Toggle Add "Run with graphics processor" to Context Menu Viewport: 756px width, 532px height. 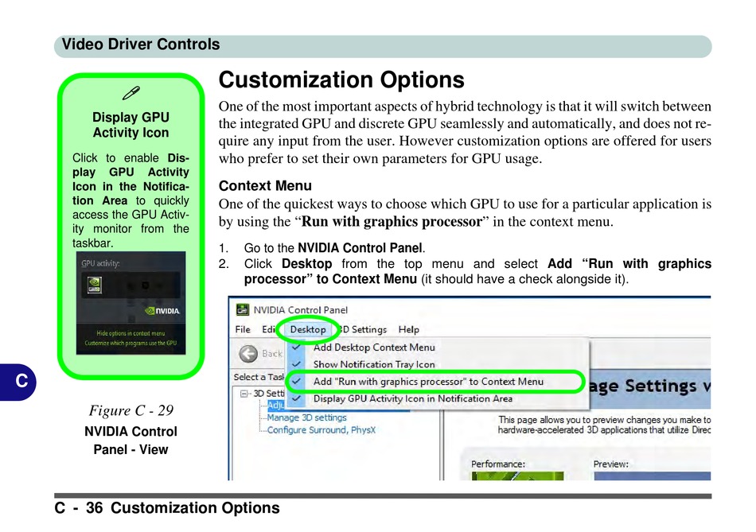(x=428, y=382)
